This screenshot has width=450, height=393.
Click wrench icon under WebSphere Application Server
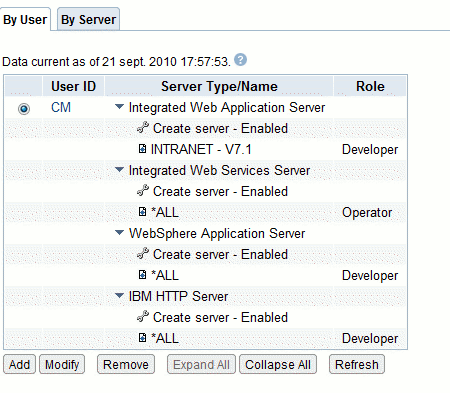coord(143,254)
